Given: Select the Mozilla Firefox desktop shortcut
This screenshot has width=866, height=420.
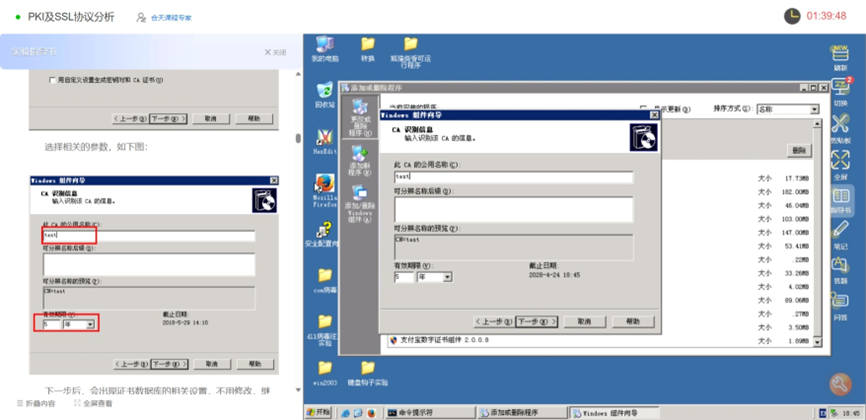Looking at the screenshot, I should 325,191.
